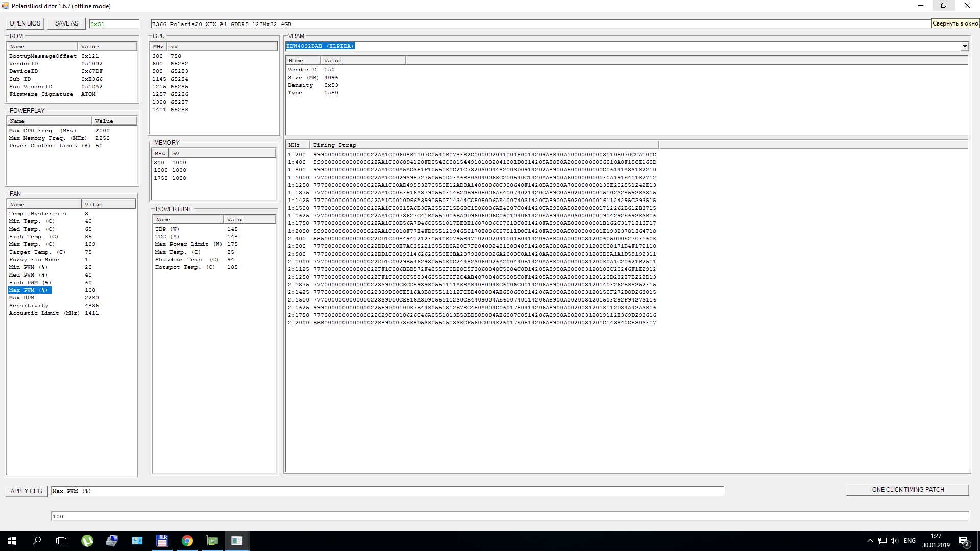Click the OPEN BIOS button
Image resolution: width=980 pixels, height=551 pixels.
pyautogui.click(x=25, y=23)
